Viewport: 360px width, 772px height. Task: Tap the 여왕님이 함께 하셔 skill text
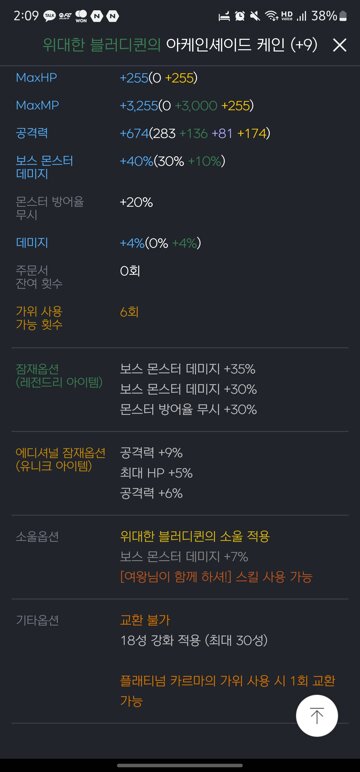click(x=216, y=577)
